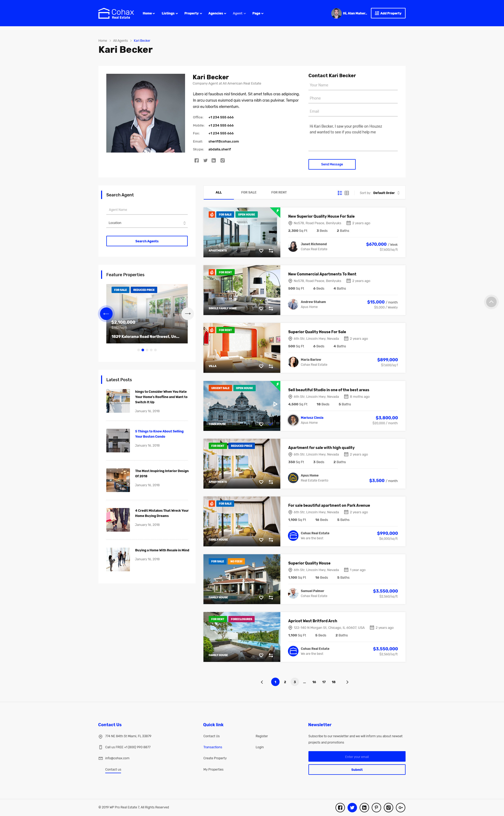
Task: Show next featured property slide arrow
Action: pyautogui.click(x=188, y=313)
